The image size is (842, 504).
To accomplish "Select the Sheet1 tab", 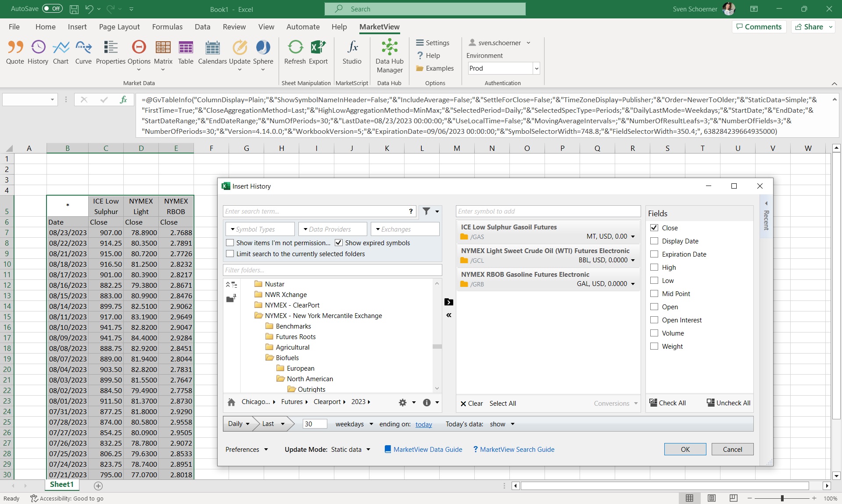I will tap(62, 484).
